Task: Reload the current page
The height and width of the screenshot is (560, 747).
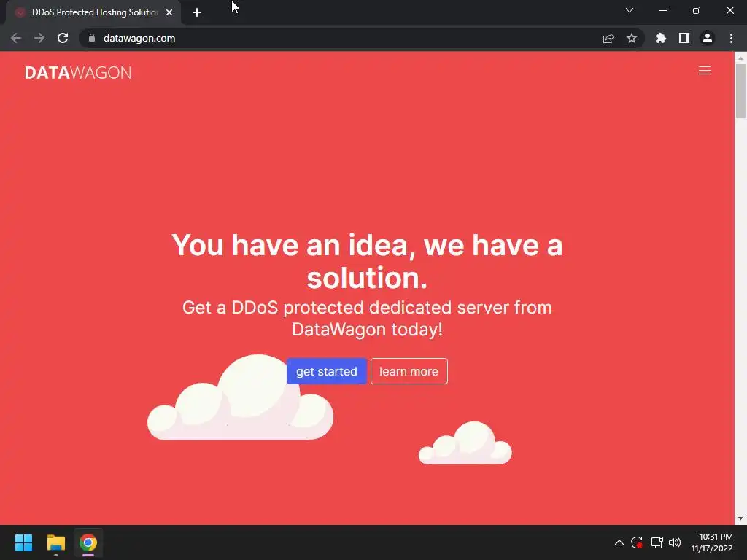Action: (x=63, y=38)
